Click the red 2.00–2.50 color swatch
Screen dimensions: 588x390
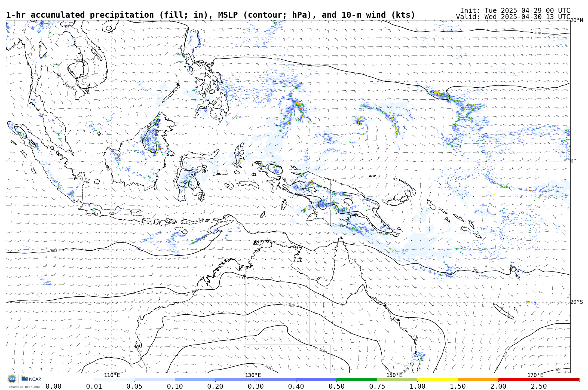tap(519, 379)
